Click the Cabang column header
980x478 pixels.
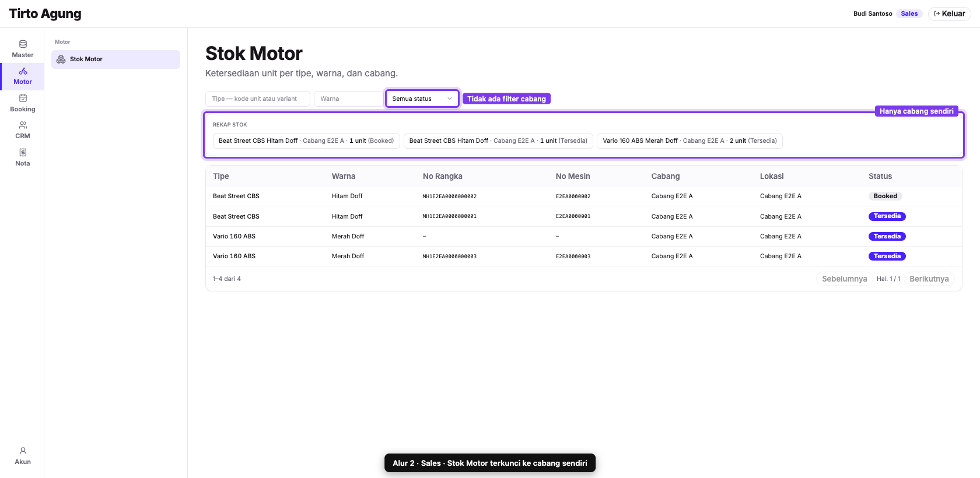pos(666,177)
